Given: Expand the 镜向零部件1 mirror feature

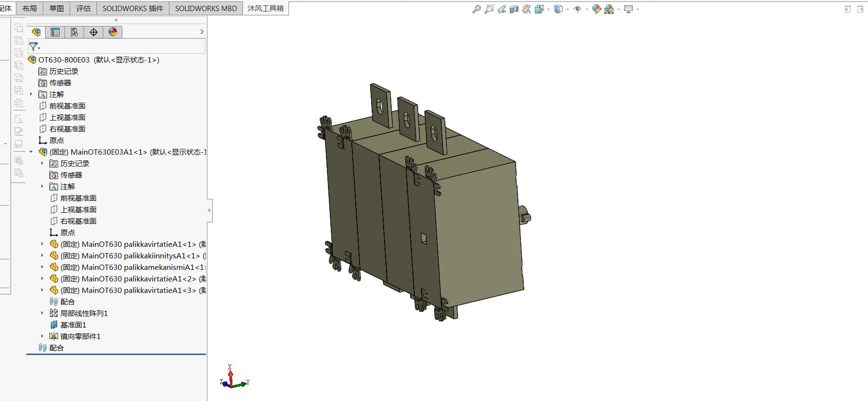Looking at the screenshot, I should 42,336.
